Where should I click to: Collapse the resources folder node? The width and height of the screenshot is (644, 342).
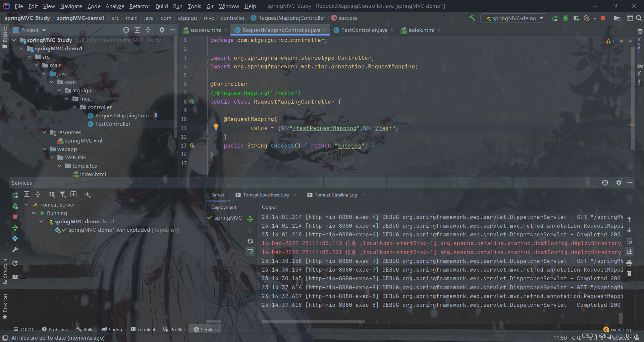tap(44, 132)
